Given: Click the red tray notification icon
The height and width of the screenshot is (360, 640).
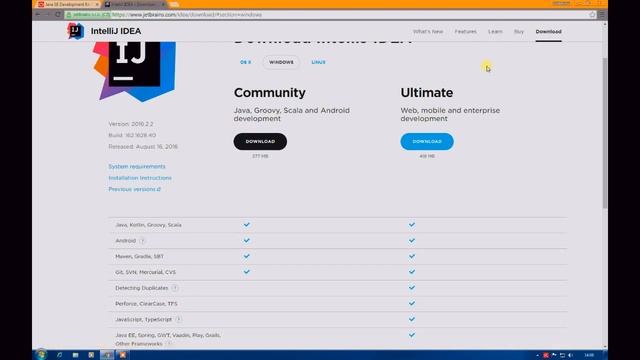Looking at the screenshot, I should [x=546, y=355].
